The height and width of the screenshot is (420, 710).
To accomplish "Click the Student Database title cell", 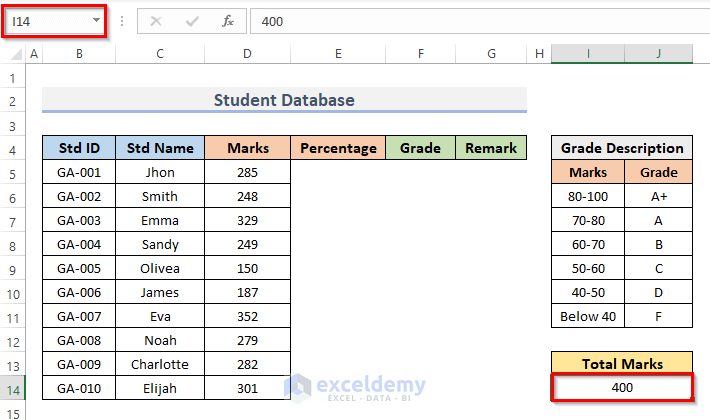I will 284,100.
